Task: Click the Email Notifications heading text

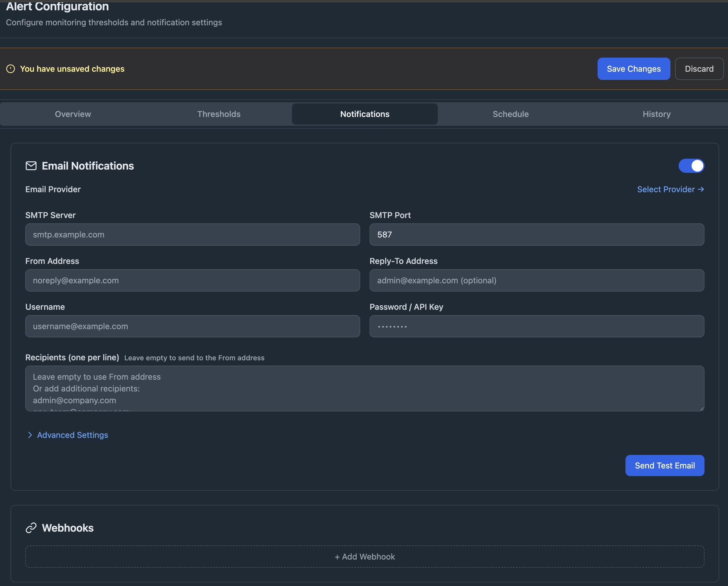Action: pyautogui.click(x=88, y=166)
